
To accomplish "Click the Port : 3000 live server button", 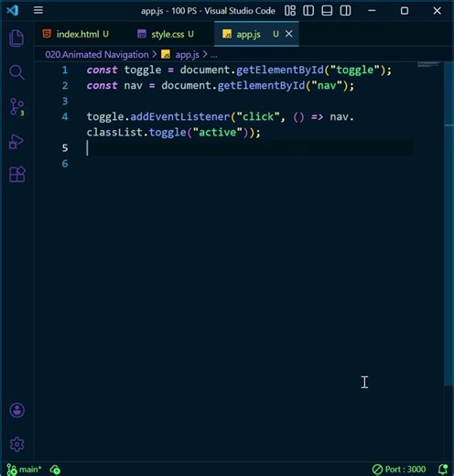I will tap(399, 469).
